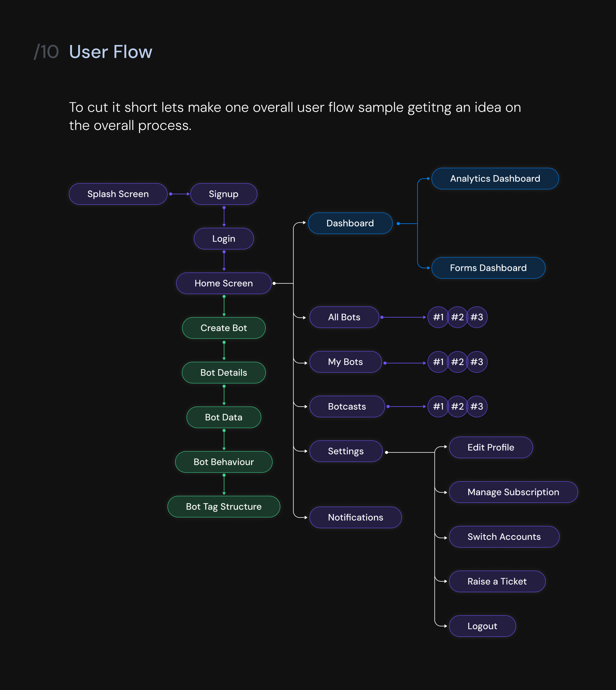
Task: Select the Home Screen node
Action: tap(224, 283)
